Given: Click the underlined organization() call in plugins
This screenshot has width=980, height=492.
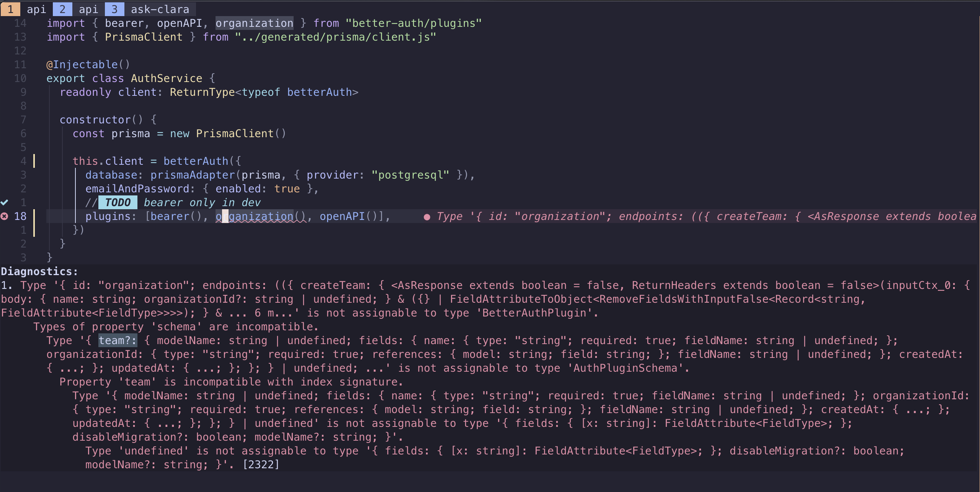Looking at the screenshot, I should coord(261,216).
